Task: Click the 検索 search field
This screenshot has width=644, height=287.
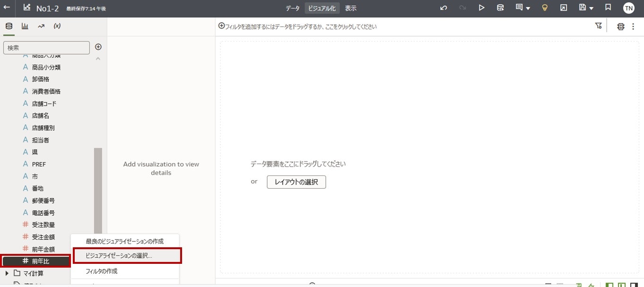Action: click(x=46, y=48)
